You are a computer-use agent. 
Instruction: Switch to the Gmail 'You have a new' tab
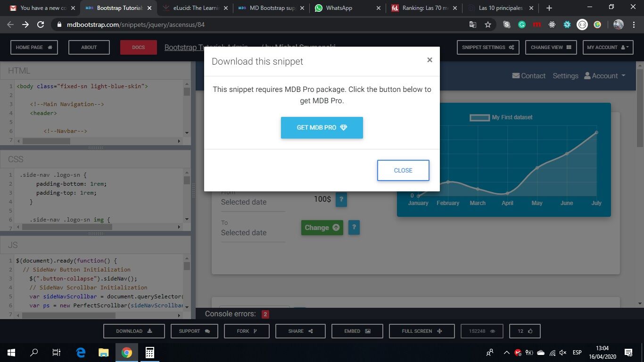click(x=41, y=8)
